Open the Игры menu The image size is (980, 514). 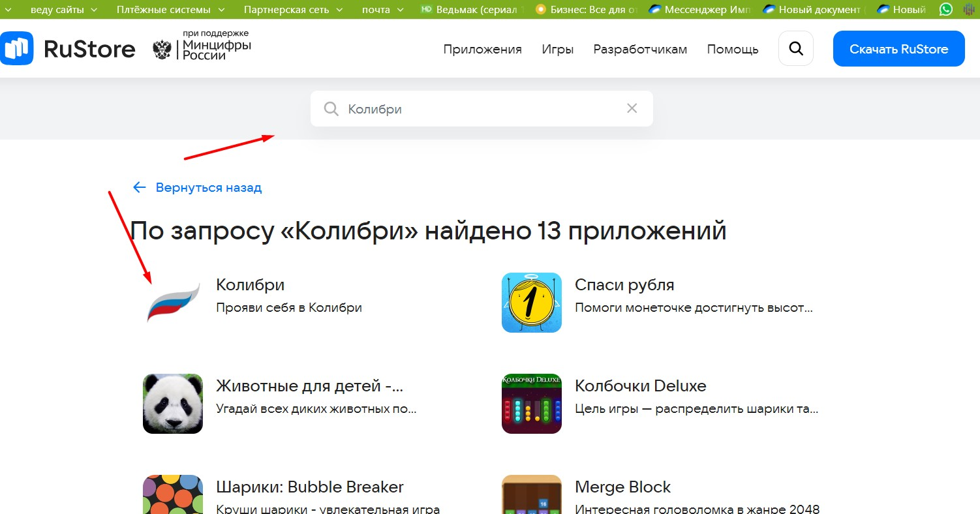[558, 49]
